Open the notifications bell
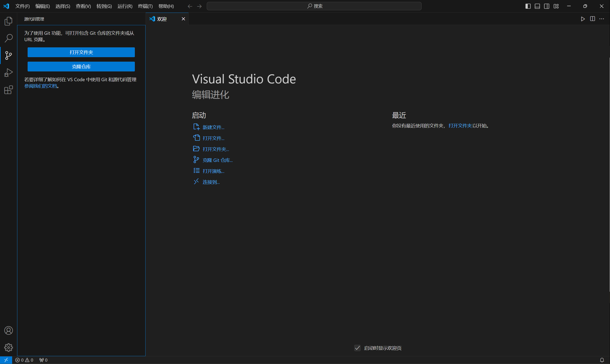This screenshot has width=610, height=364. tap(602, 360)
